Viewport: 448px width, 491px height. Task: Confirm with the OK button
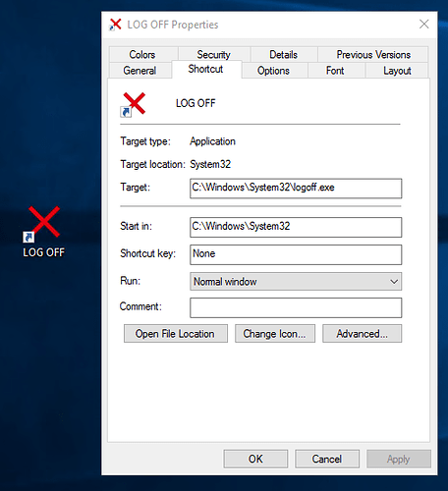coord(255,459)
